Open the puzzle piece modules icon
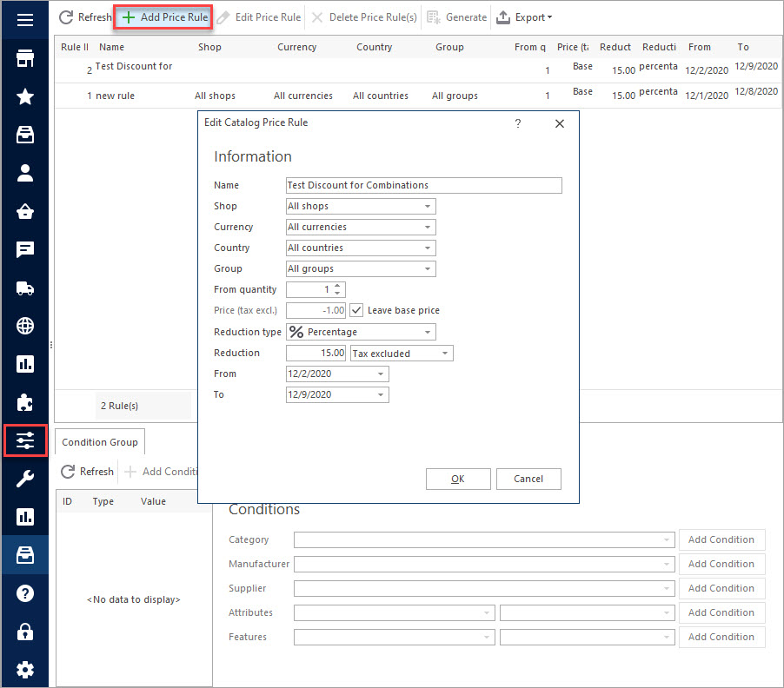The height and width of the screenshot is (688, 784). 25,402
